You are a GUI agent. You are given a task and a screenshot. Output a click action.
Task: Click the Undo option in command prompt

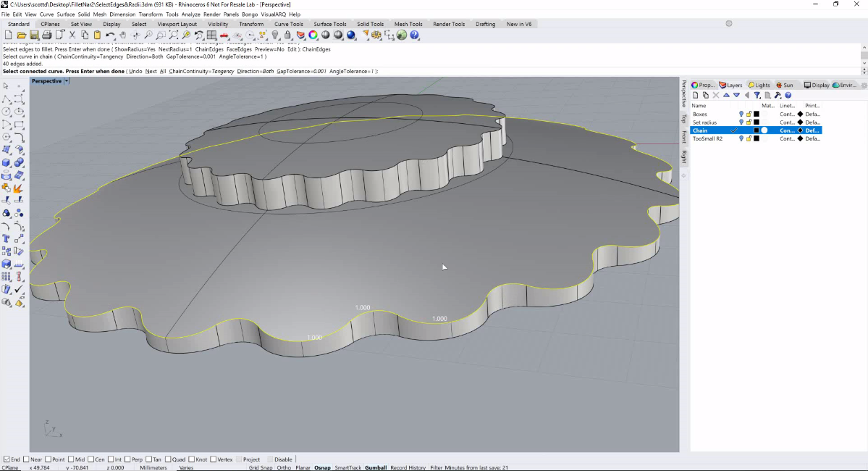pyautogui.click(x=135, y=72)
